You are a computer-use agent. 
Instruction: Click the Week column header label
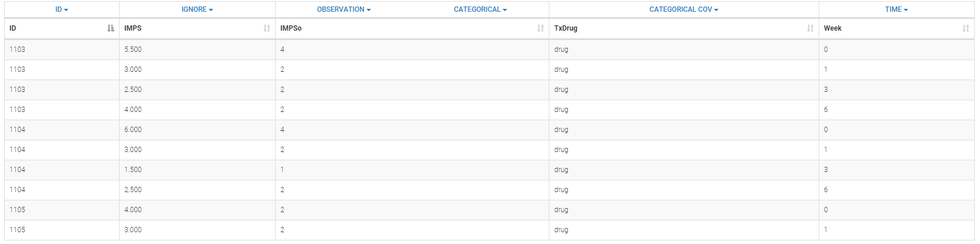pyautogui.click(x=833, y=28)
